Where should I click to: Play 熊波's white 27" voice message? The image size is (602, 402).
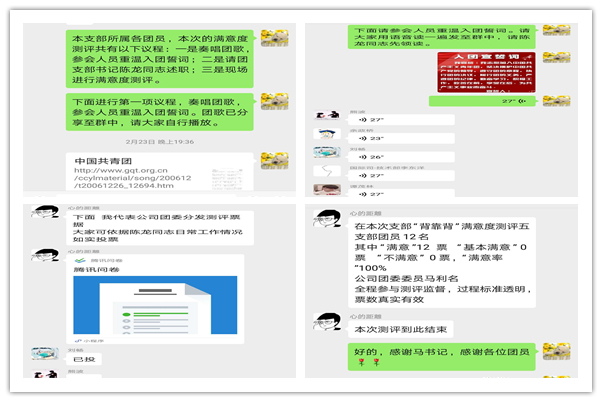(x=402, y=120)
